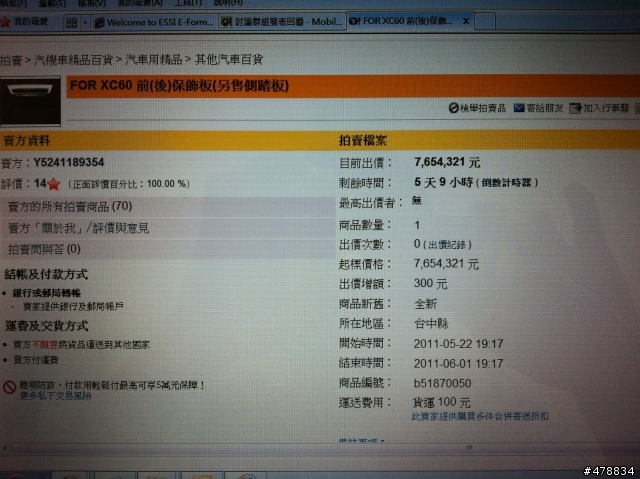Select the FOR XC60 auction tab

(402, 21)
